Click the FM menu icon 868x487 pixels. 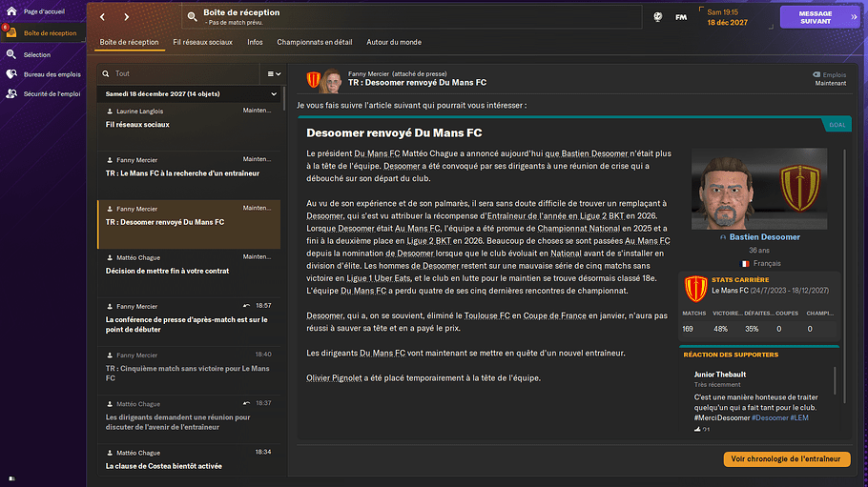[x=681, y=17]
